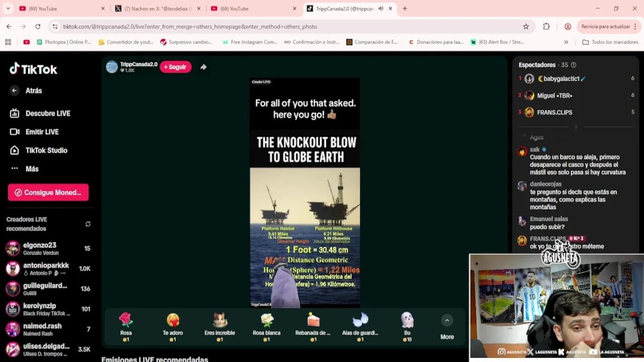
Task: Open Free Instagram Com... bookmark
Action: (x=250, y=42)
